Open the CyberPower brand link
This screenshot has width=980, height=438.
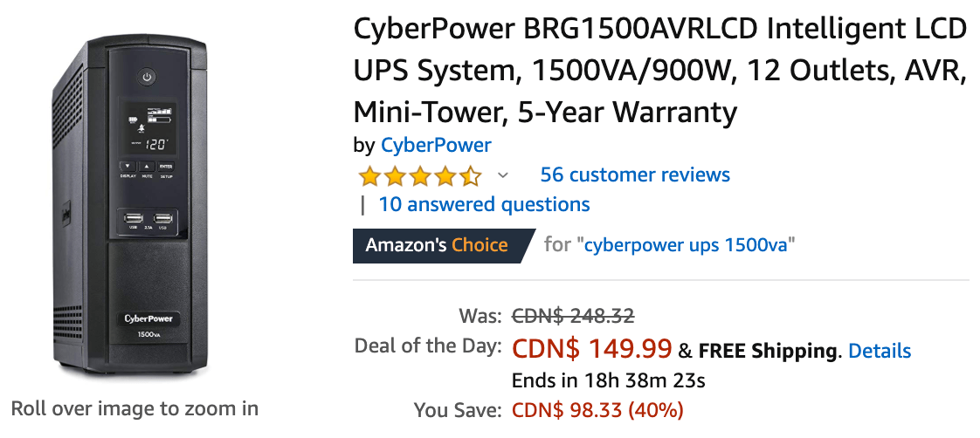click(436, 146)
